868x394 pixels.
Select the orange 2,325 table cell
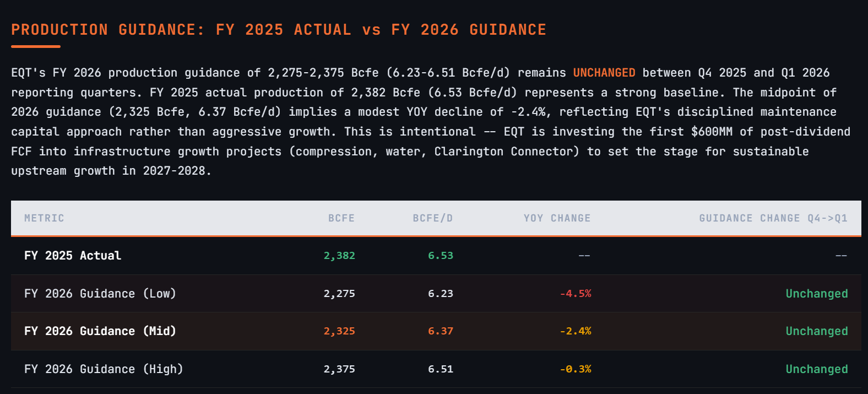click(339, 331)
